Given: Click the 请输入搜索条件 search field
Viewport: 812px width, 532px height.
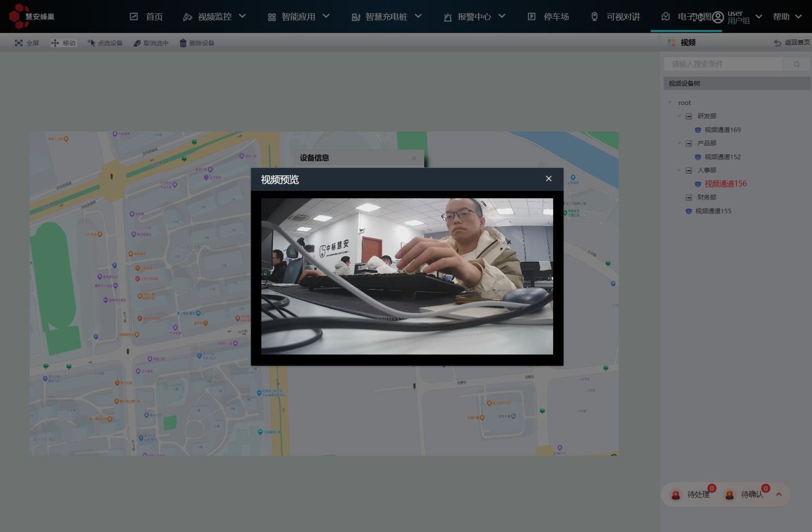Looking at the screenshot, I should point(723,64).
